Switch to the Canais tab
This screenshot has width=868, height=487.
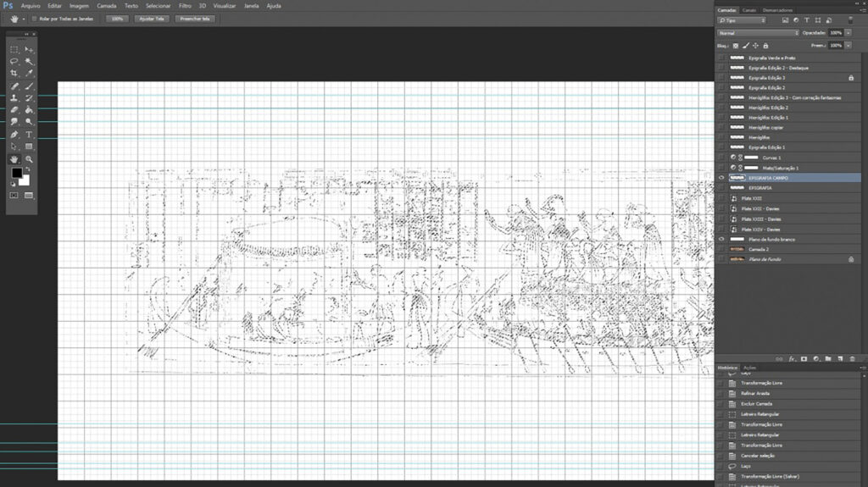tap(749, 10)
